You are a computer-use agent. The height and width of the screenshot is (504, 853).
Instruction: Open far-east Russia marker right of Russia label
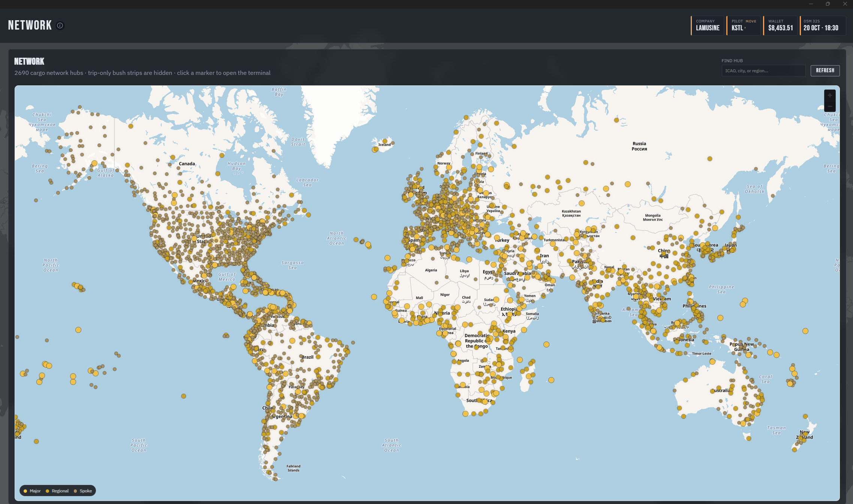click(710, 159)
